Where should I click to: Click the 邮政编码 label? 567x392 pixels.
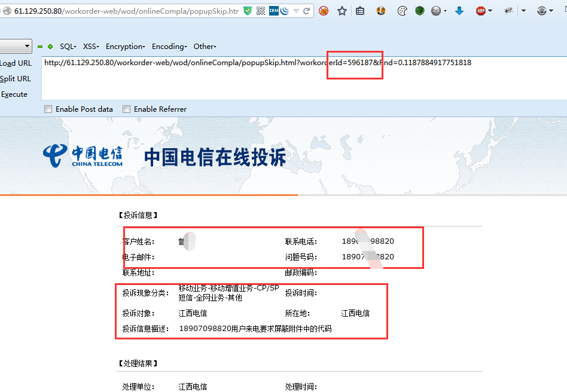[301, 272]
